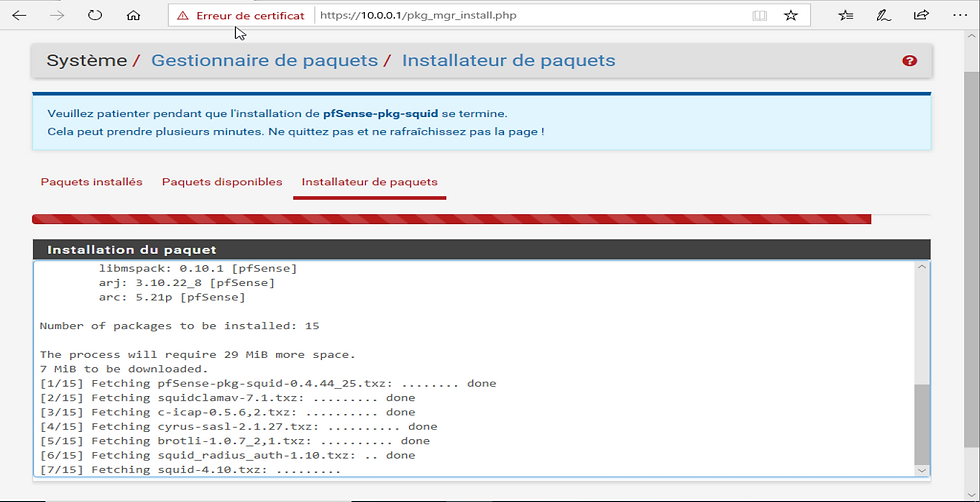Click the scroll up arrow of log box
The image size is (980, 502).
[x=922, y=268]
